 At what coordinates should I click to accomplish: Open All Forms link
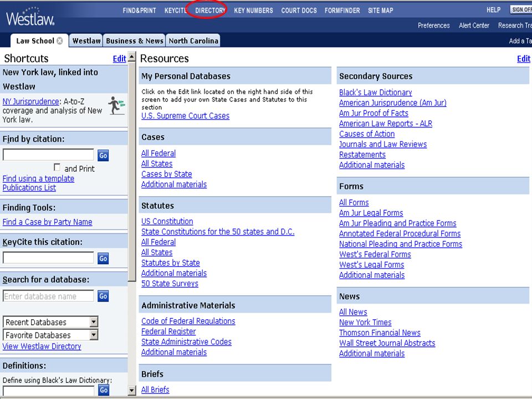[x=354, y=203]
